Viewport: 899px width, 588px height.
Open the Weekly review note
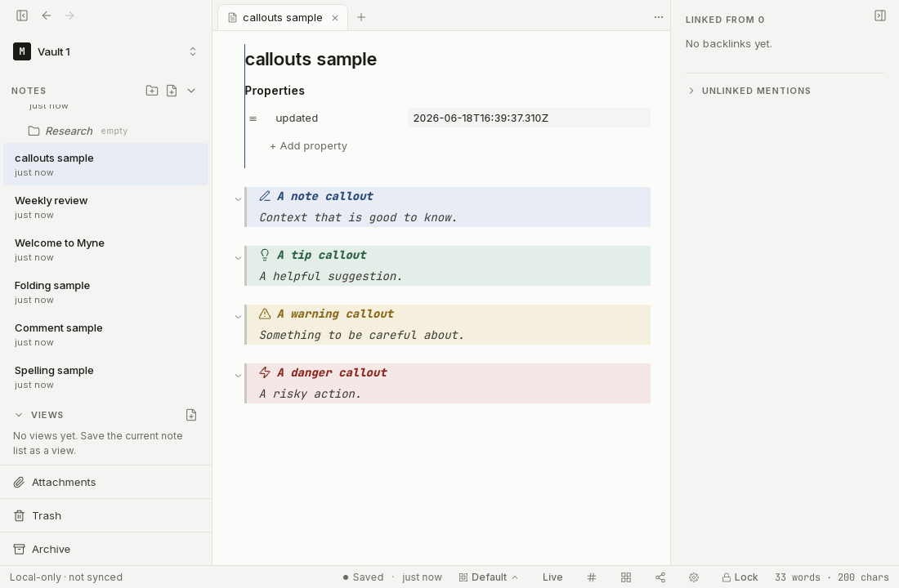(105, 207)
